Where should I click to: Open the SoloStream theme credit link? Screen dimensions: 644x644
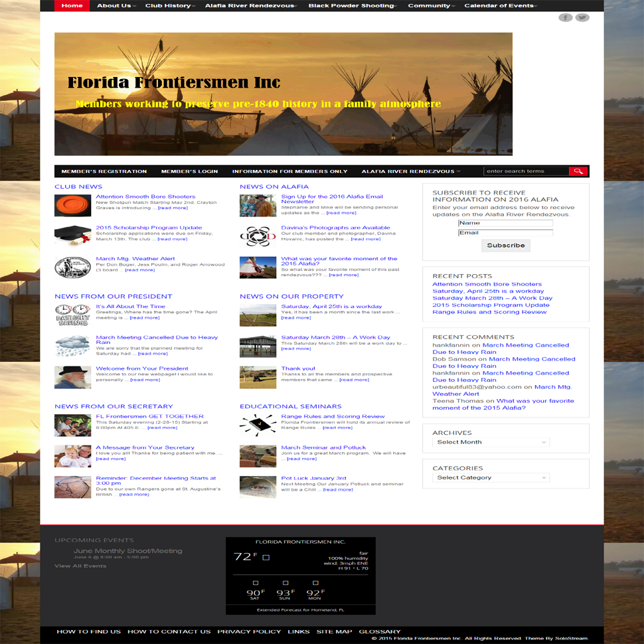click(x=572, y=638)
